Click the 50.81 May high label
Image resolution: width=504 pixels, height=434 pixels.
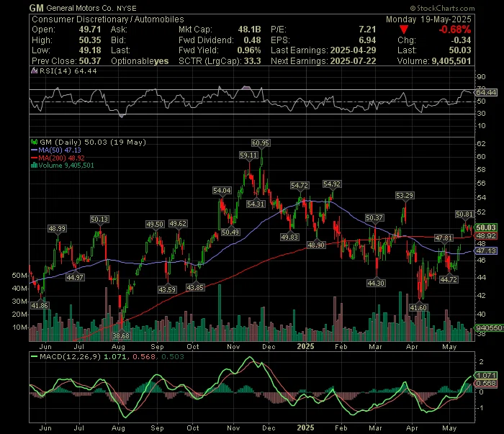(464, 214)
